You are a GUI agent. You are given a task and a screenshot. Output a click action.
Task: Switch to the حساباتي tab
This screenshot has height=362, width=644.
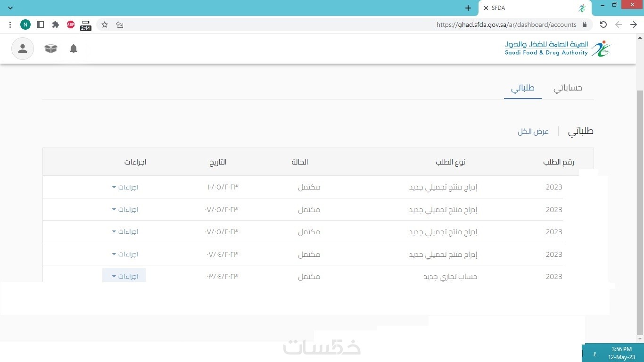[568, 88]
